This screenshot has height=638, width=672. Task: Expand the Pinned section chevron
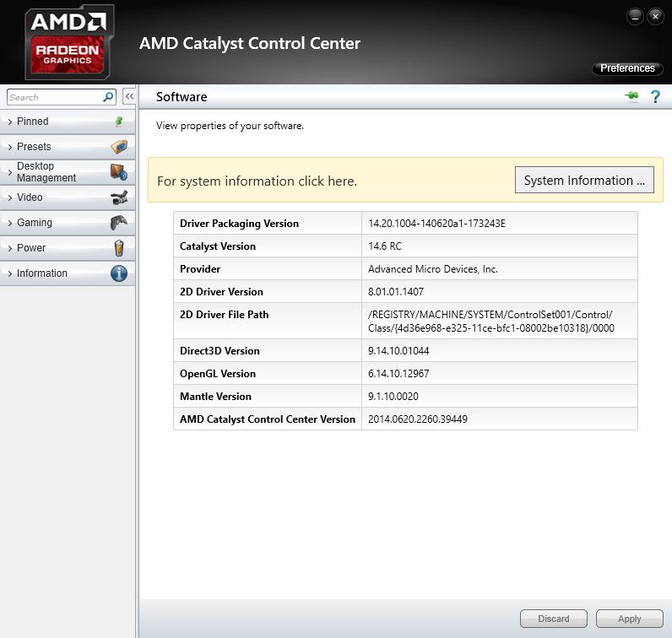pyautogui.click(x=10, y=122)
